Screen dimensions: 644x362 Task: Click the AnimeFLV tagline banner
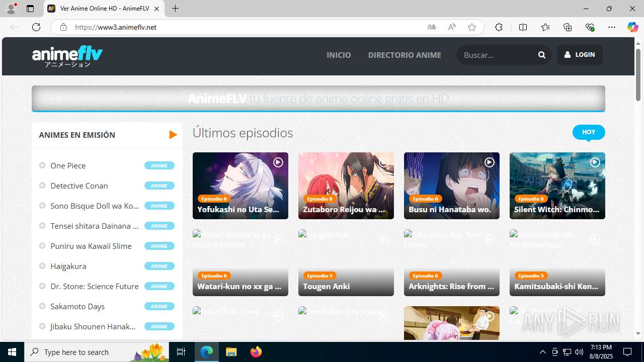point(318,99)
